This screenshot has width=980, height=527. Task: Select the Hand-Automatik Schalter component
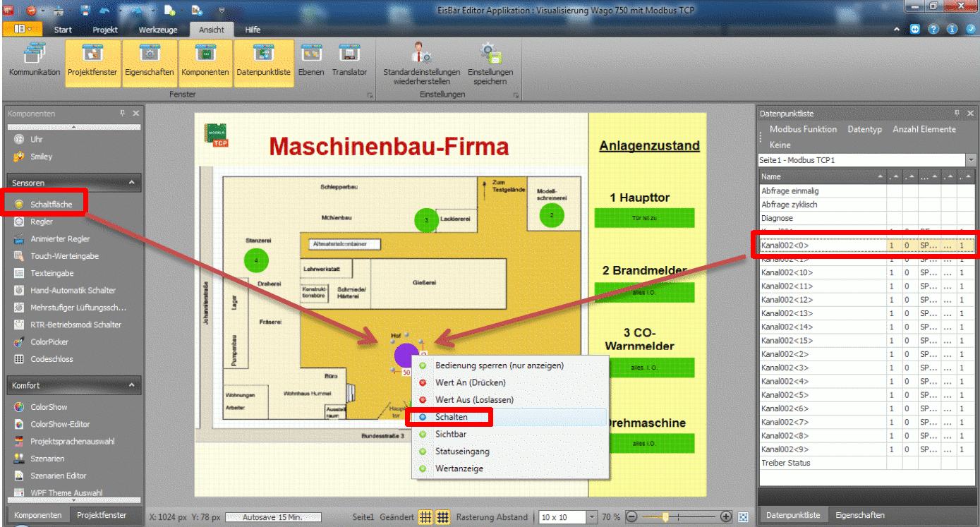pos(64,291)
